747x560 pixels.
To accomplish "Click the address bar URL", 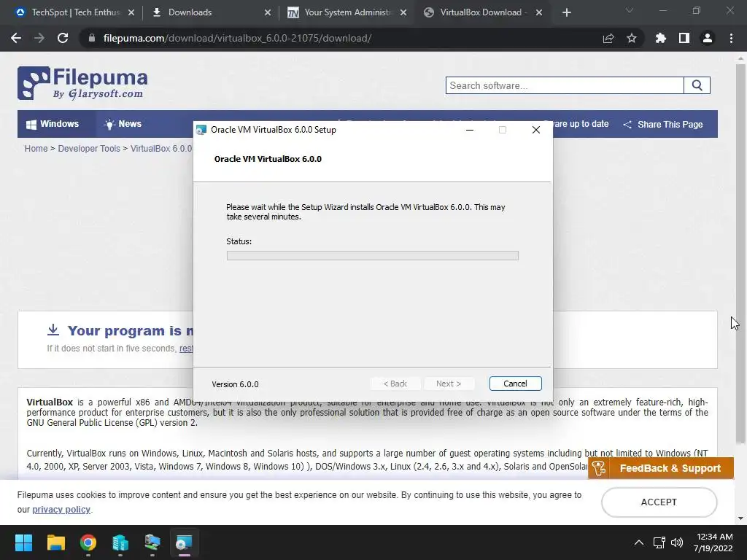I will [237, 38].
